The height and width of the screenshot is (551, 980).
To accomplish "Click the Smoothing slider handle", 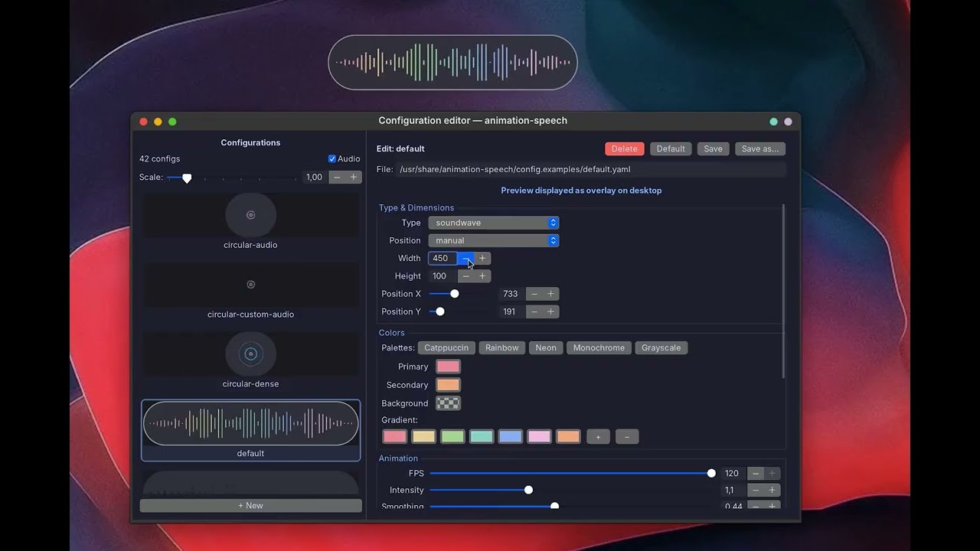I will 555,507.
